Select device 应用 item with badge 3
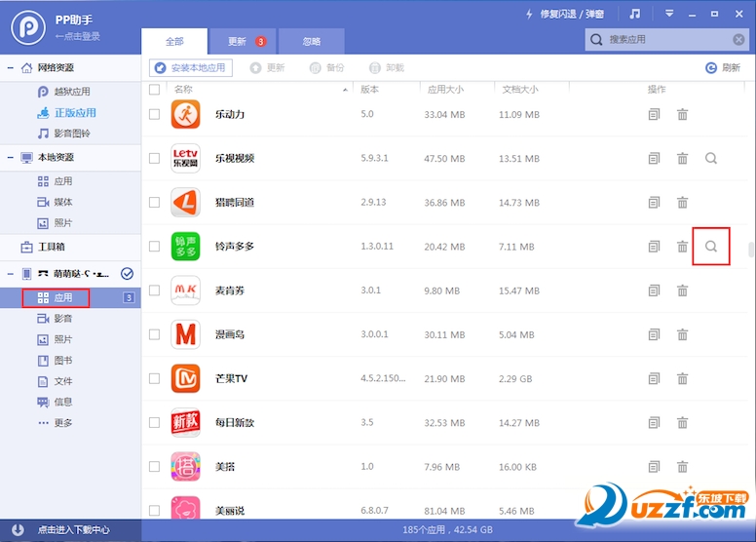The height and width of the screenshot is (542, 756). (70, 297)
